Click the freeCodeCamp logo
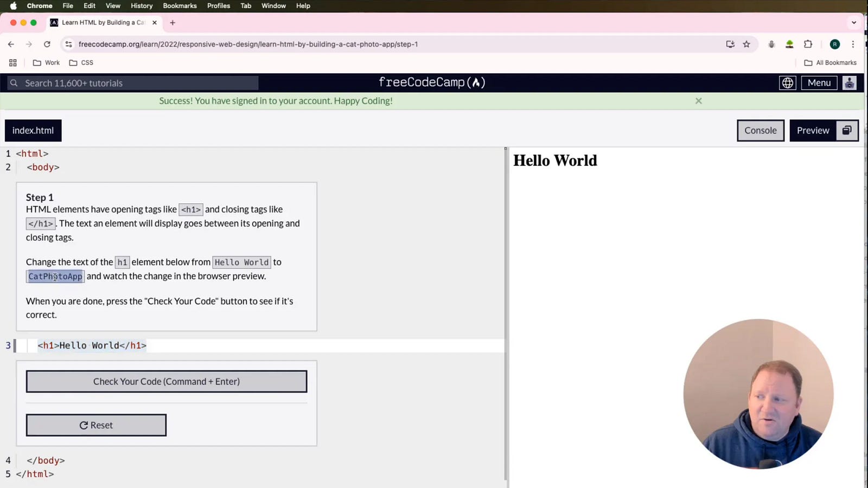Viewport: 868px width, 488px height. [x=432, y=82]
